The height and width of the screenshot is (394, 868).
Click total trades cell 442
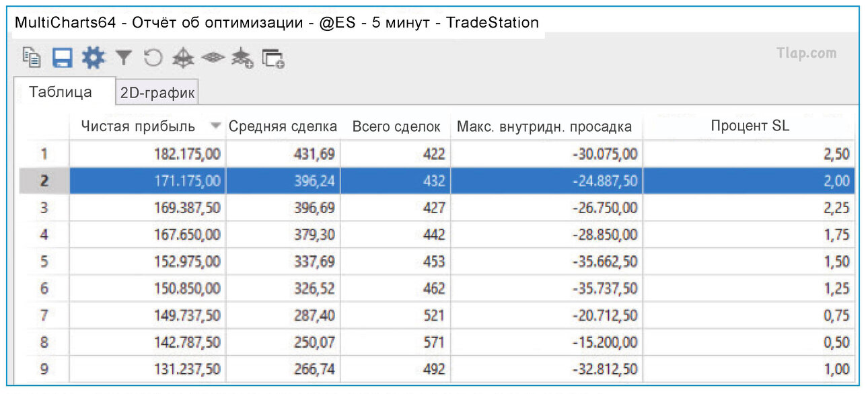pos(396,235)
